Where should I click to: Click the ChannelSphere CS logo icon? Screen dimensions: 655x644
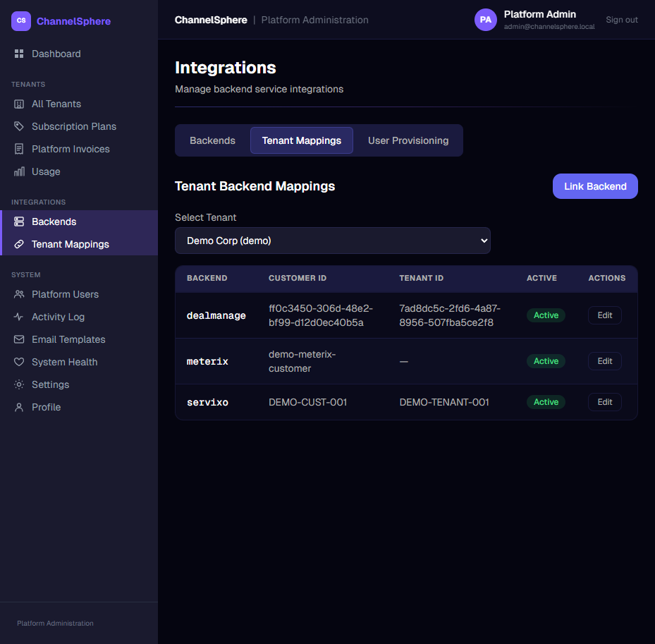click(x=21, y=21)
